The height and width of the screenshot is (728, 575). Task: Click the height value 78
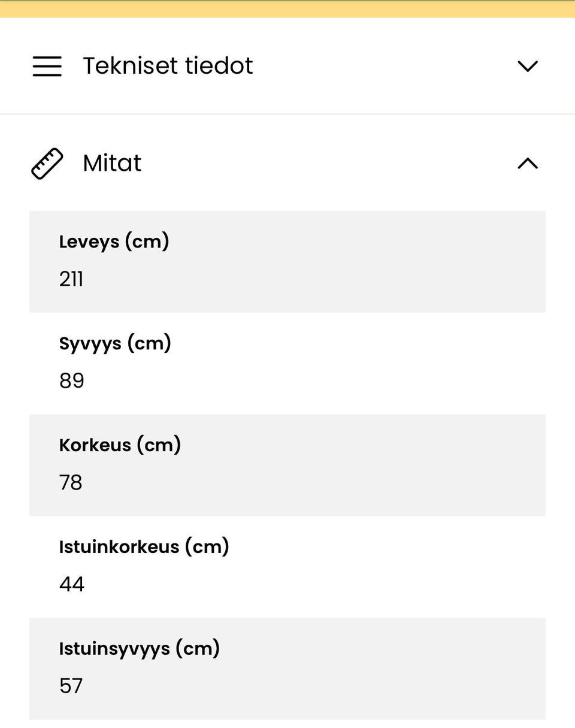[x=71, y=483]
